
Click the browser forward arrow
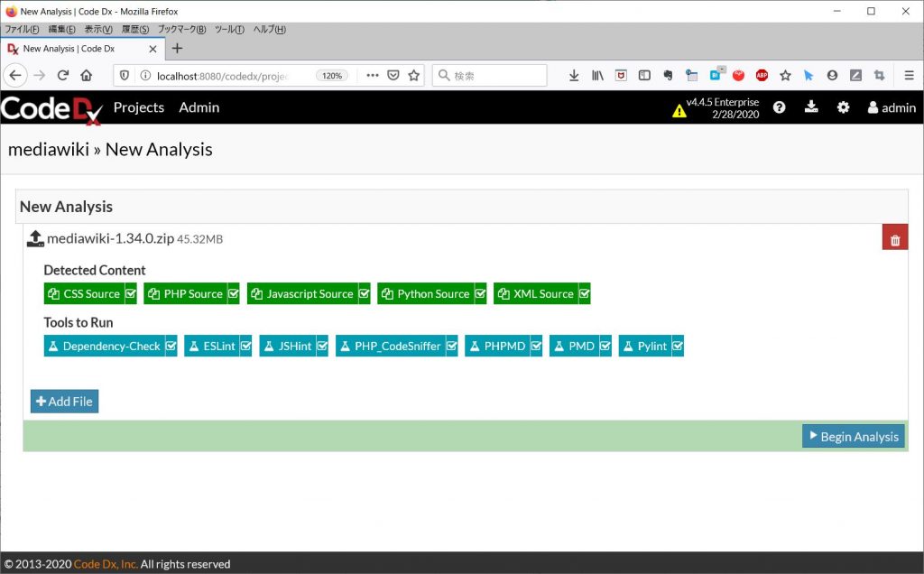tap(40, 76)
